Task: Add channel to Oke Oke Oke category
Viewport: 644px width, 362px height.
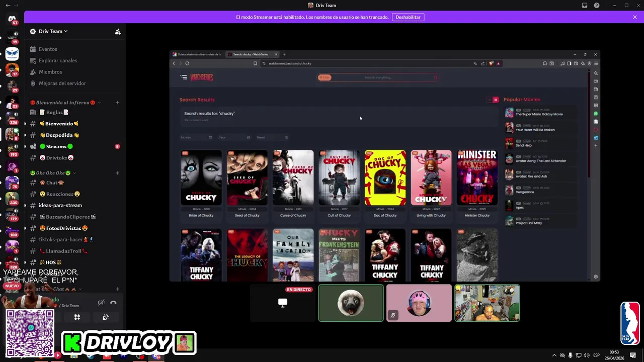Action: coord(117,173)
